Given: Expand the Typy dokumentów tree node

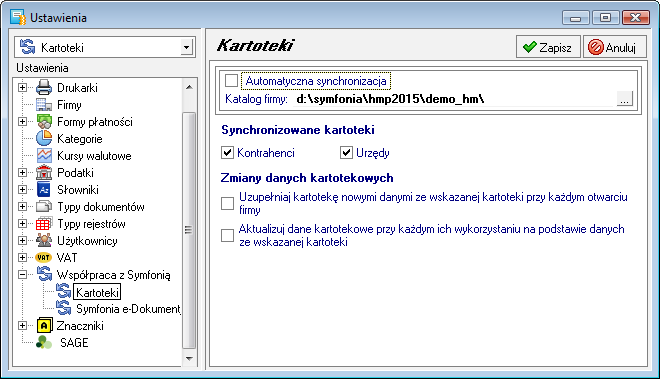Looking at the screenshot, I should click(23, 207).
